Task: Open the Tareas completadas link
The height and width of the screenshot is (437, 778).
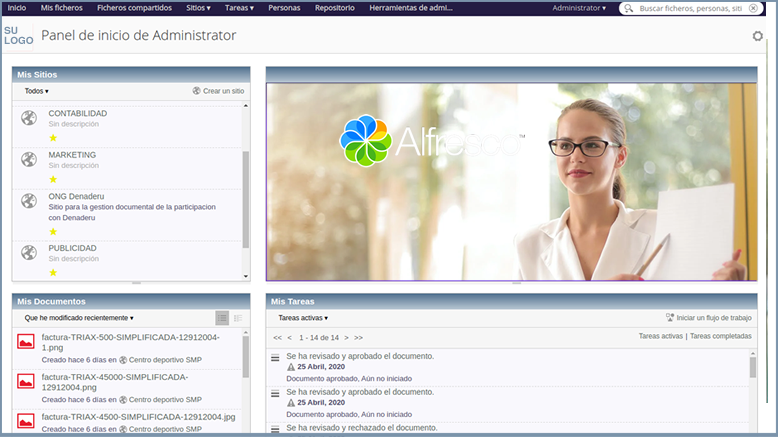Action: (720, 336)
